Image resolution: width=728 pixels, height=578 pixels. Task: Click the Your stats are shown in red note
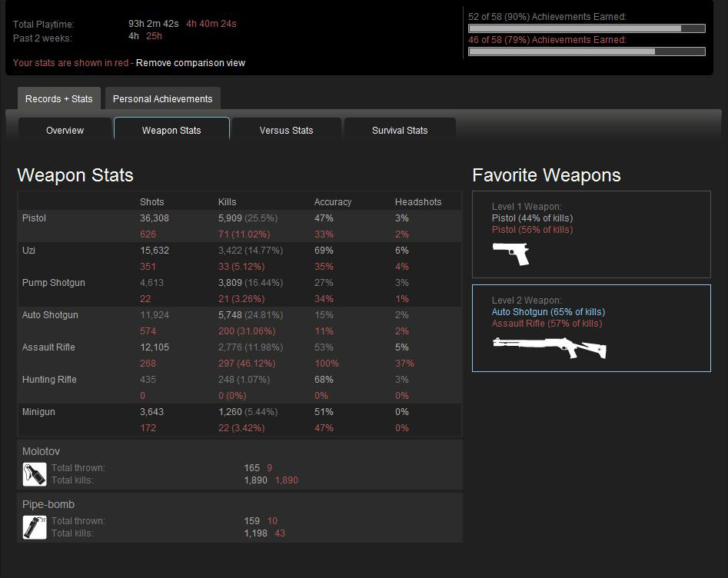tap(71, 63)
